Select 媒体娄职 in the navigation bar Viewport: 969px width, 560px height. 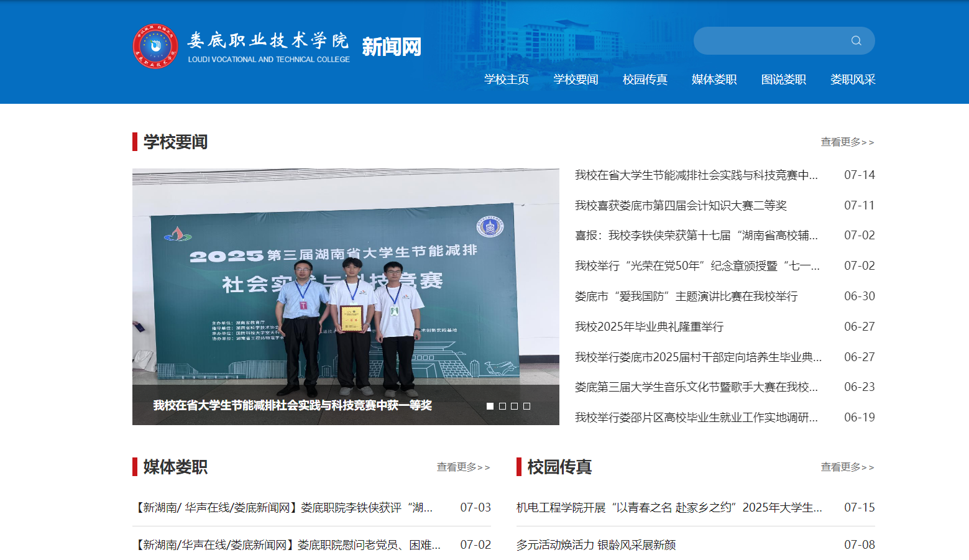tap(714, 80)
